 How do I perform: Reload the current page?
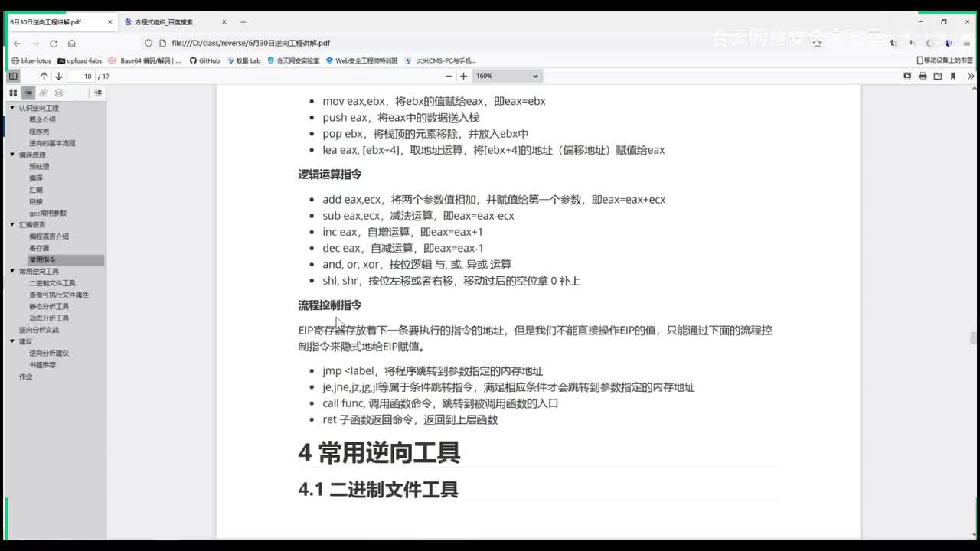(x=54, y=44)
